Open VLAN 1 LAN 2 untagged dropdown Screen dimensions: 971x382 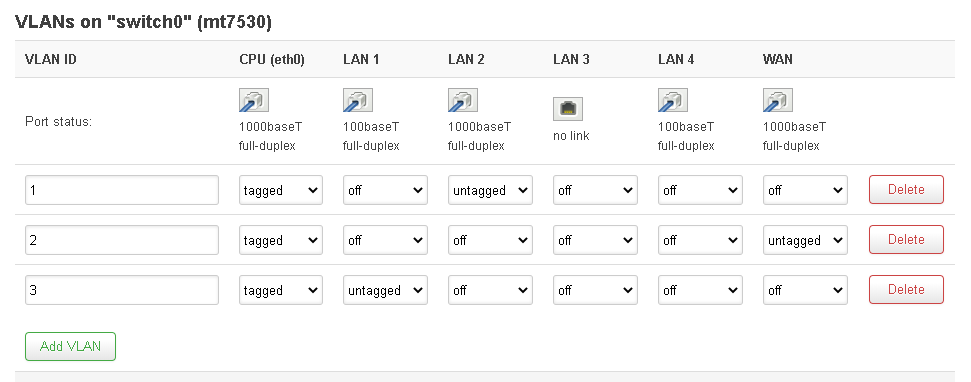490,190
